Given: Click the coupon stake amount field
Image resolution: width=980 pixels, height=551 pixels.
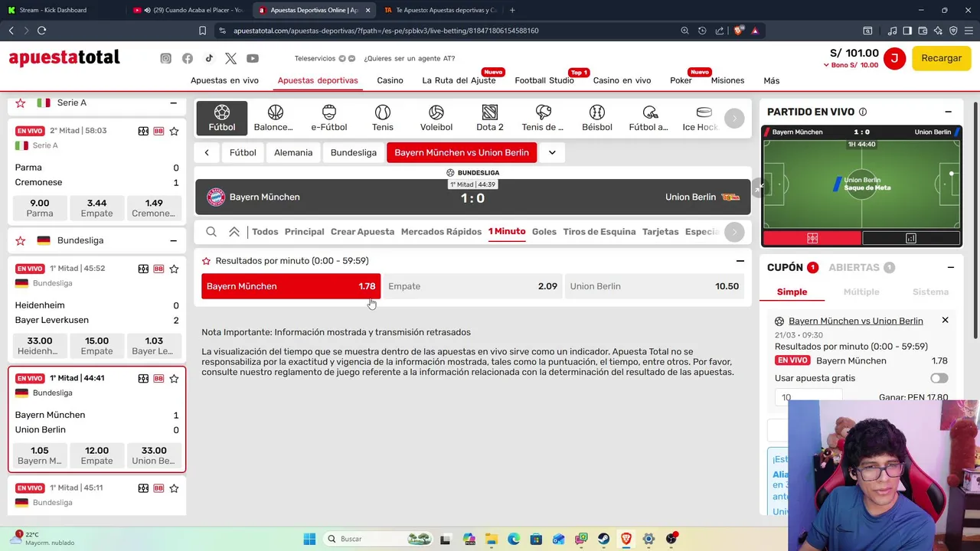Looking at the screenshot, I should pos(808,397).
